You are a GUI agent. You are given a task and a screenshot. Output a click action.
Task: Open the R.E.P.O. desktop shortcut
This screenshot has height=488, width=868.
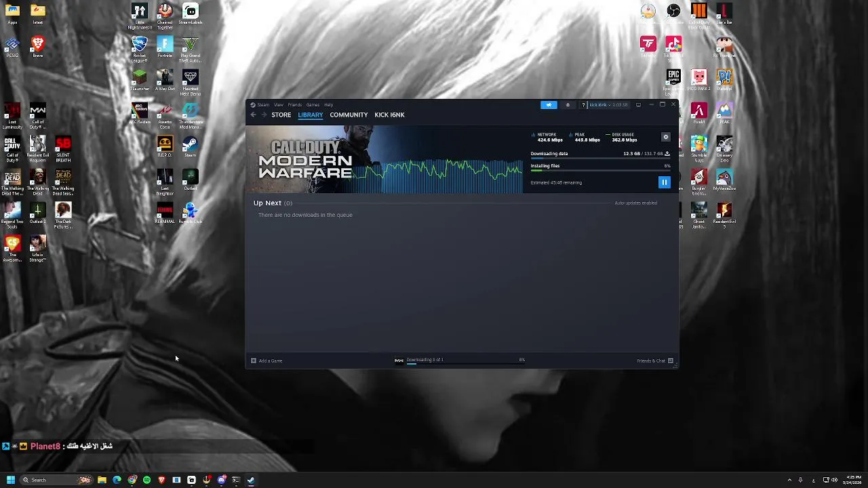(165, 147)
